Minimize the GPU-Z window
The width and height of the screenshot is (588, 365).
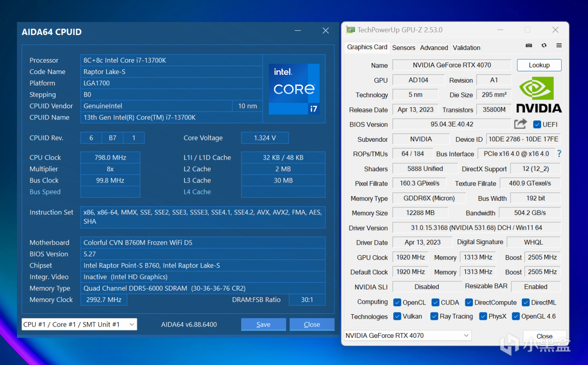click(500, 30)
